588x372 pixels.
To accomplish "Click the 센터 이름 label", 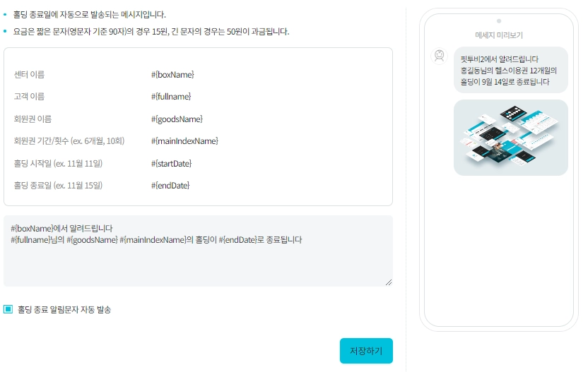I will [29, 75].
